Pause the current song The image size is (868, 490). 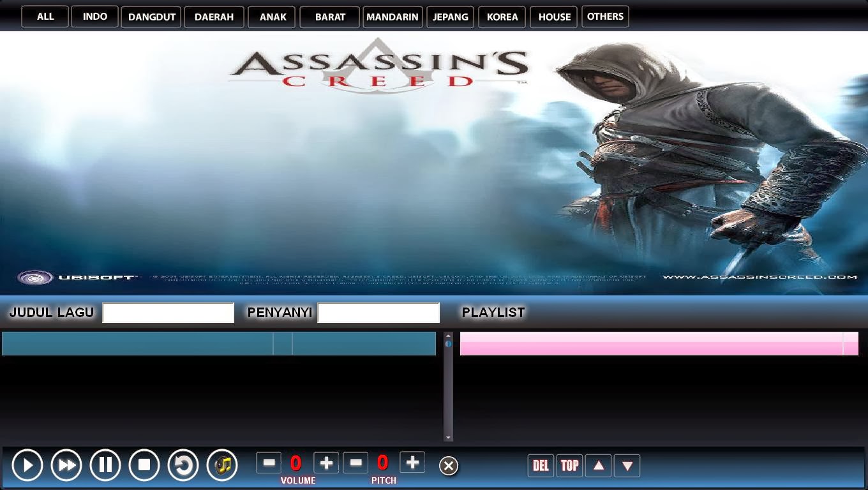(105, 464)
